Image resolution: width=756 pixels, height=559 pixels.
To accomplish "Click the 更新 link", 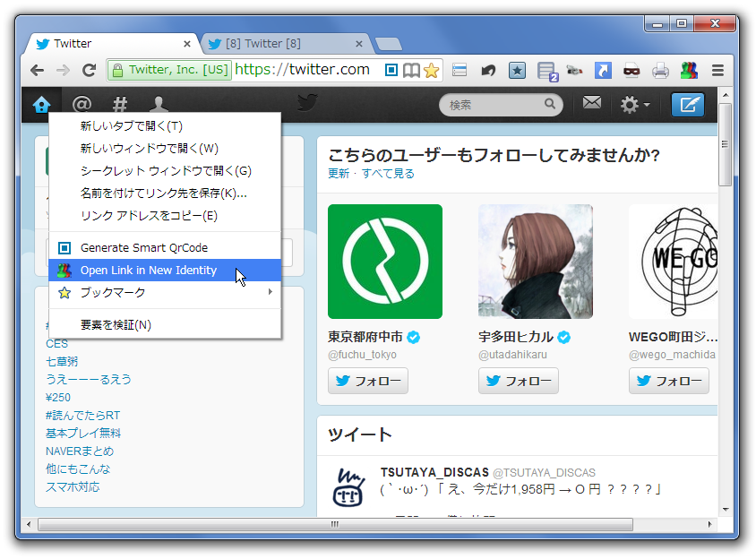I will coord(339,174).
